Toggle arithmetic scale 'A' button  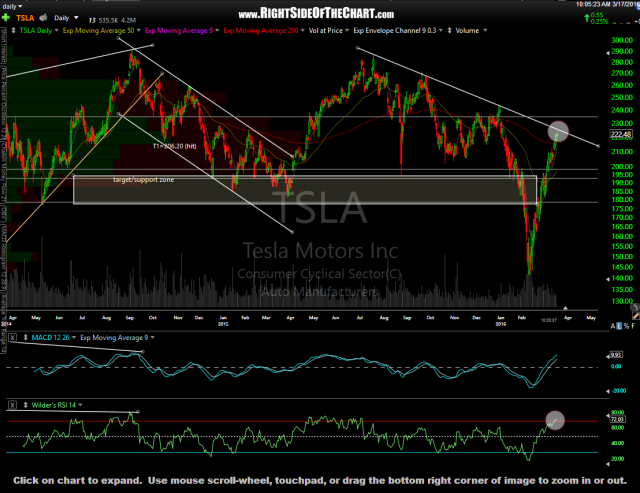pyautogui.click(x=613, y=326)
